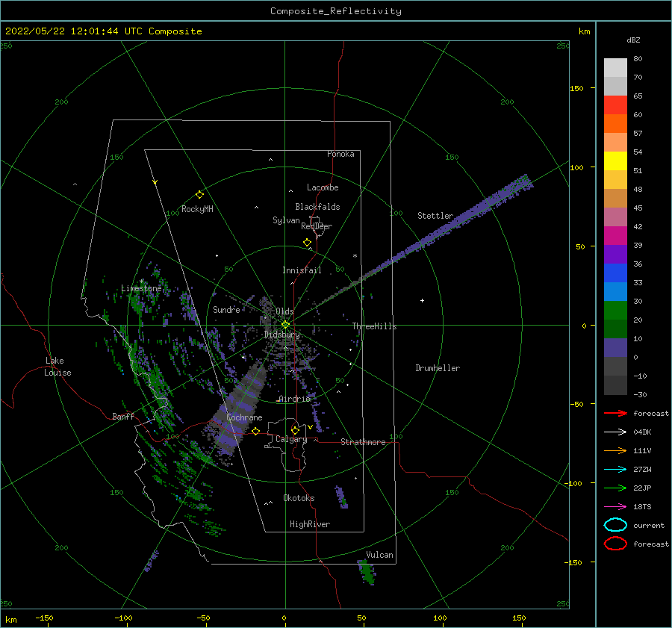Select the Sylvan label

286,220
